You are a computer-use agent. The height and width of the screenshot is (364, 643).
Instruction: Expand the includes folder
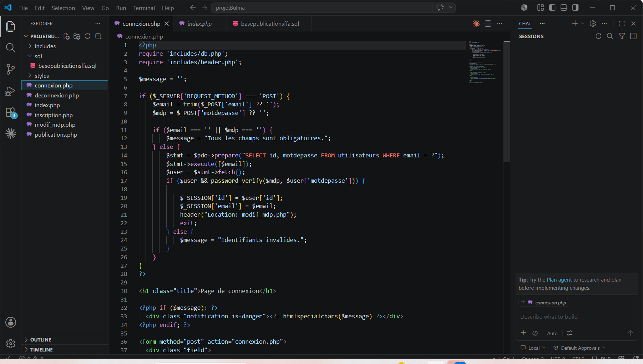(45, 46)
